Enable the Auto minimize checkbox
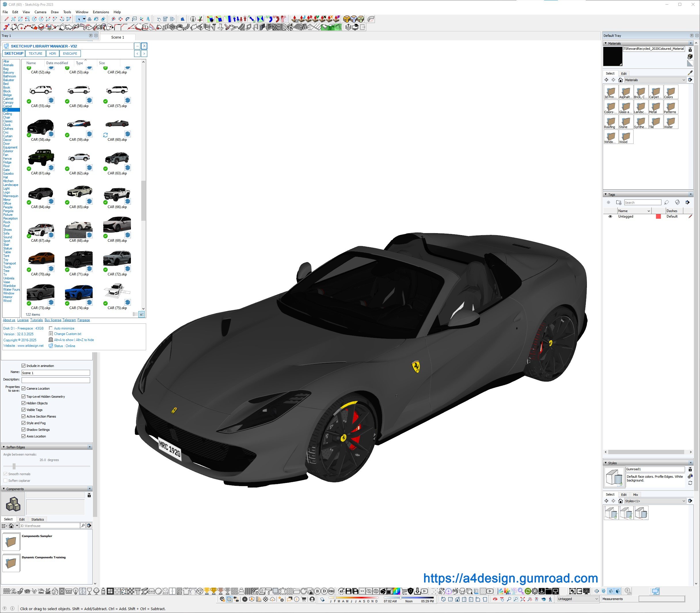The width and height of the screenshot is (700, 613). (x=51, y=328)
